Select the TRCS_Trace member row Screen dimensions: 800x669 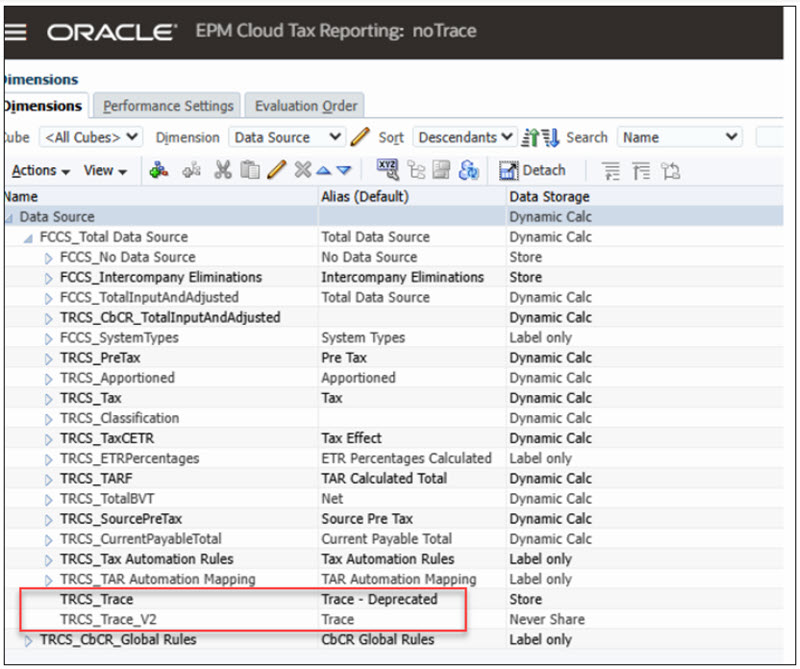394,599
